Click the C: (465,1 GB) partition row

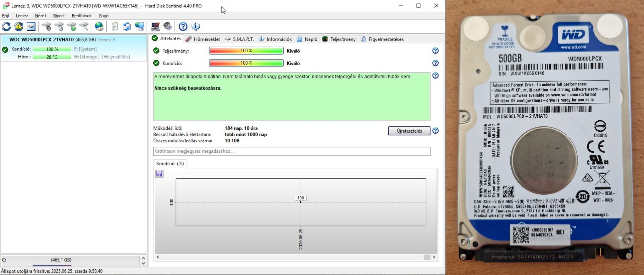tap(70, 260)
